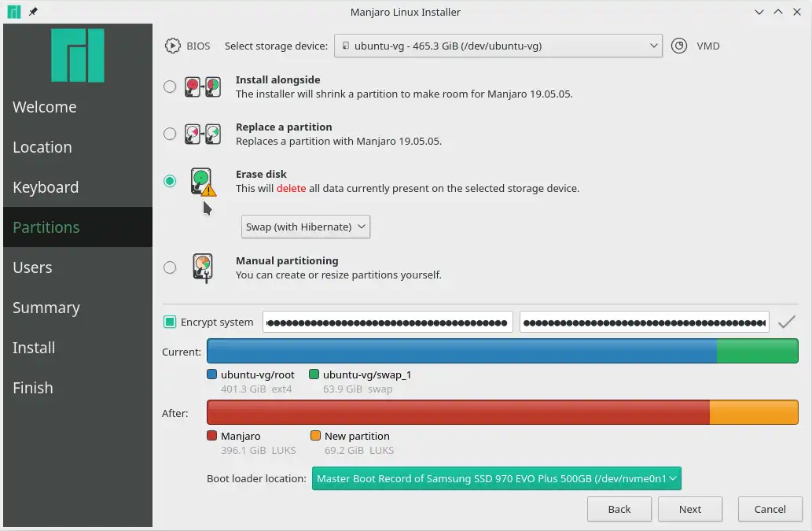The height and width of the screenshot is (531, 812).
Task: Click the 'Select storage device:' label
Action: pyautogui.click(x=276, y=46)
